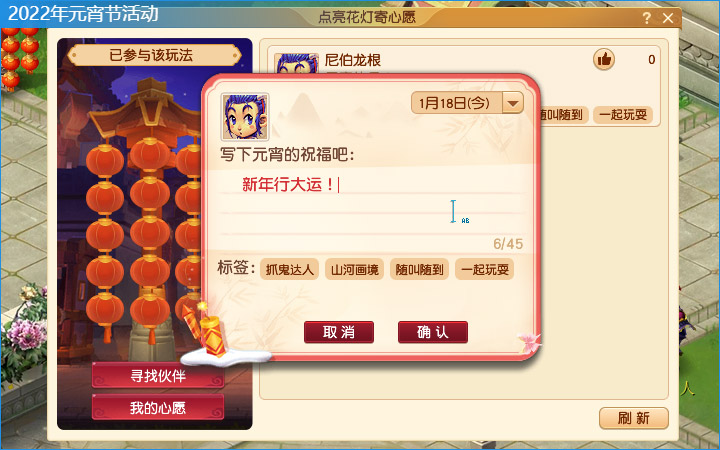Toggle the 山河画境 tag

(354, 269)
